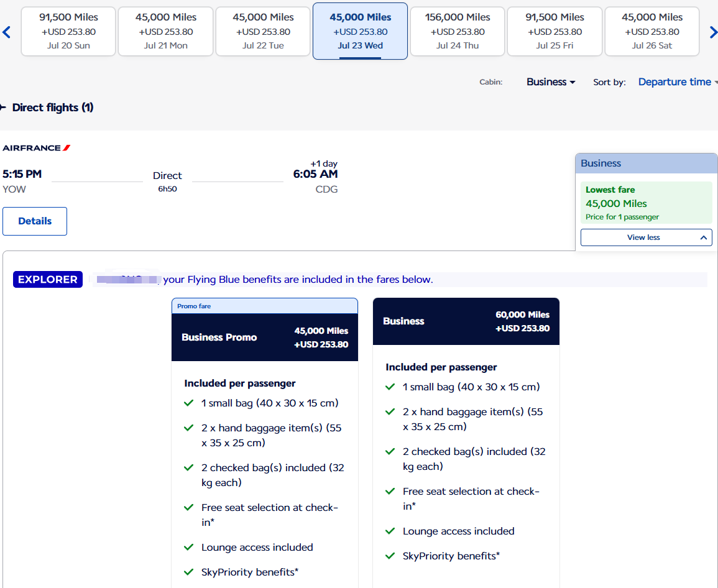718x588 pixels.
Task: Select the Jul 24 Thu date tab
Action: (x=458, y=31)
